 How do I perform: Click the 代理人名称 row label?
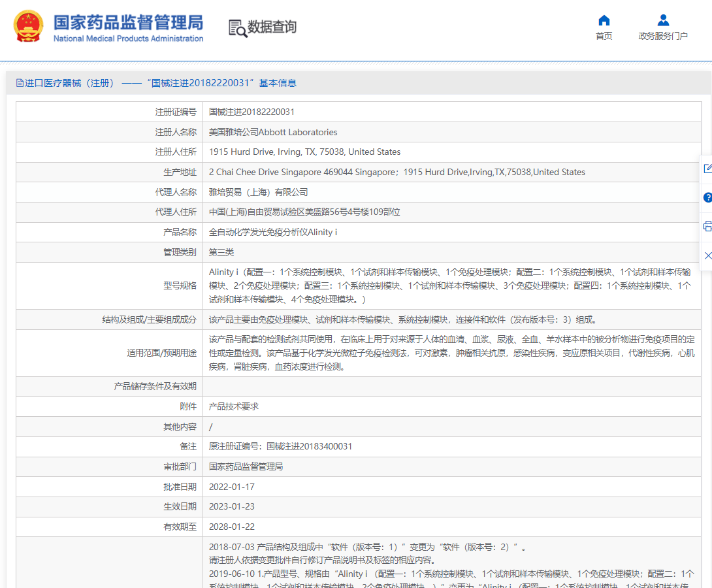(176, 192)
